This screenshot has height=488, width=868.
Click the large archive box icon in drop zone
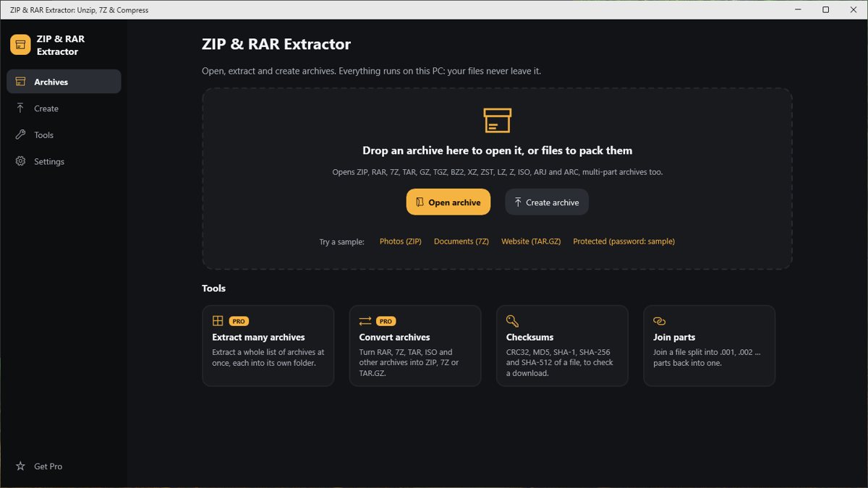(497, 120)
